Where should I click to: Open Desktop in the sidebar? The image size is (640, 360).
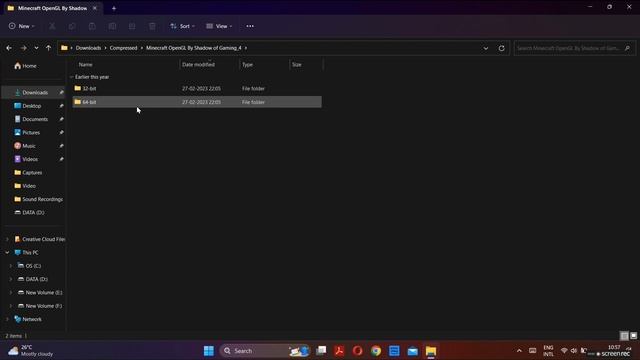[33, 106]
